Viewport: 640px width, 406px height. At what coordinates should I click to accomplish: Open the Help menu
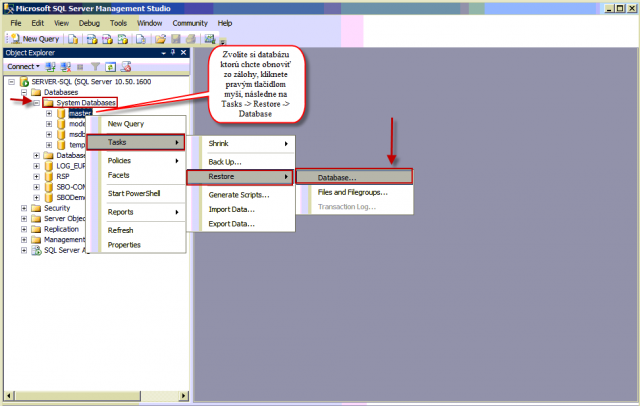[x=224, y=23]
